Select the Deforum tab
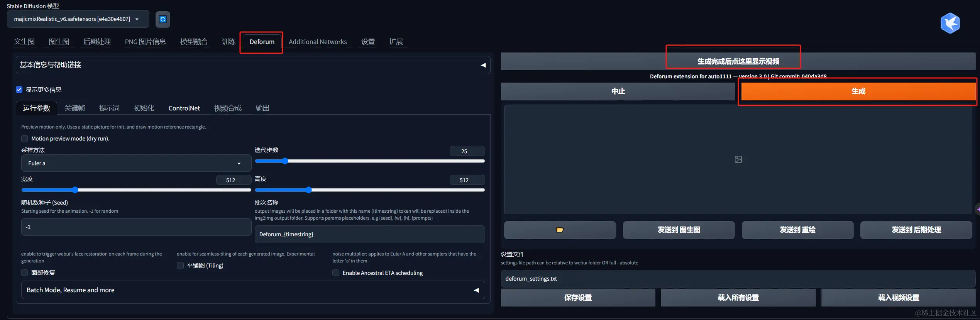The image size is (980, 320). 262,42
